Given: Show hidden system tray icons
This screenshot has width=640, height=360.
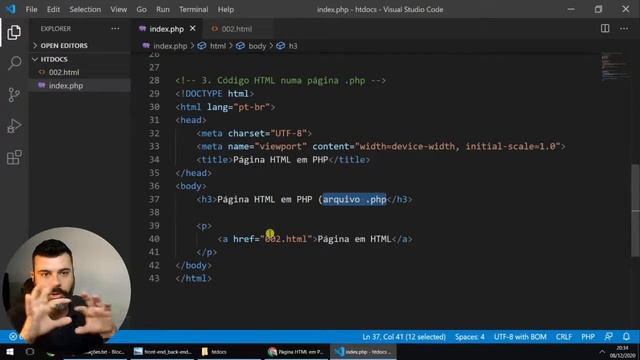Looking at the screenshot, I should click(602, 351).
